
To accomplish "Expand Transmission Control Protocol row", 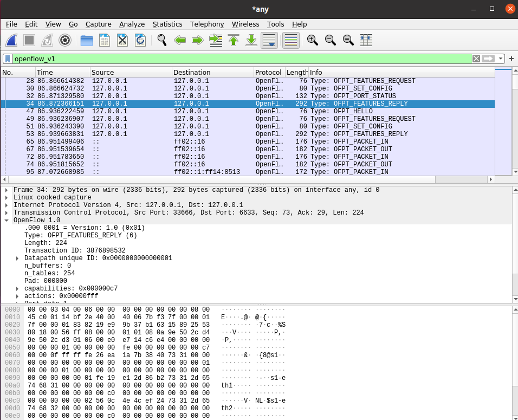I will 7,213.
